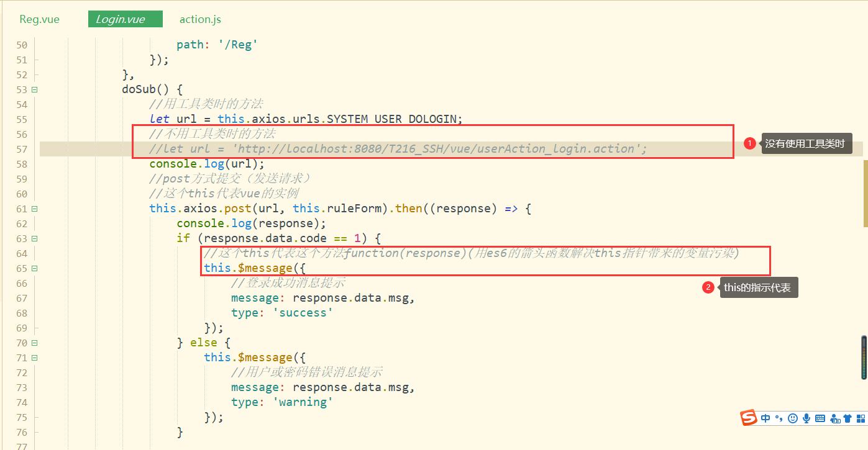Open the action.js tab
Image resolution: width=868 pixels, height=450 pixels.
(x=200, y=19)
